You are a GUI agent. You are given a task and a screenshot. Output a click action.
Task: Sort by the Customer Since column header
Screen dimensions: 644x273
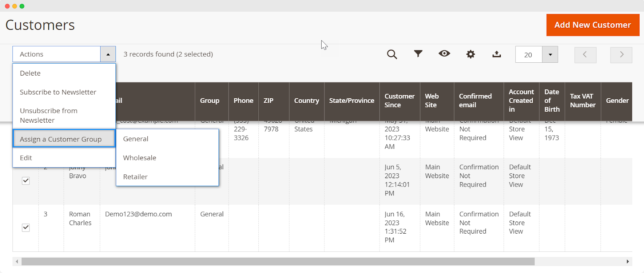click(x=399, y=101)
